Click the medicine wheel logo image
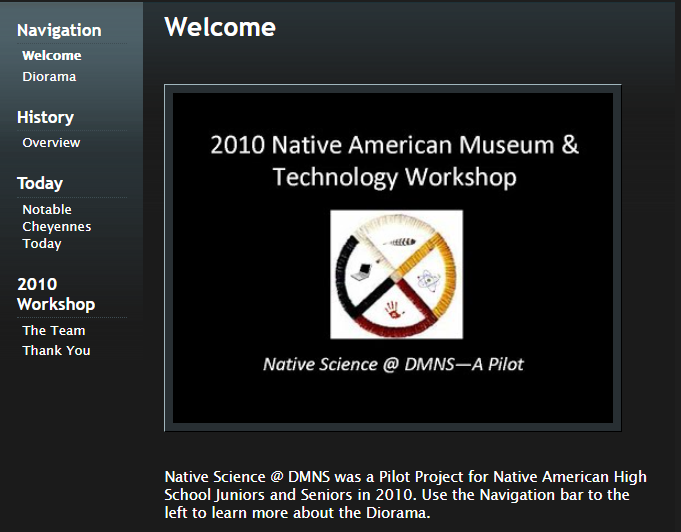This screenshot has height=532, width=681. tap(397, 274)
